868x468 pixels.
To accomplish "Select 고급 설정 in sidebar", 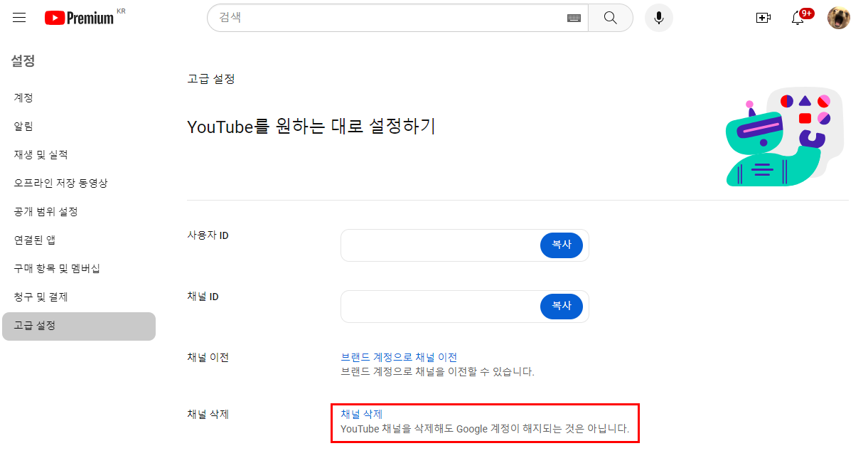I will [79, 326].
